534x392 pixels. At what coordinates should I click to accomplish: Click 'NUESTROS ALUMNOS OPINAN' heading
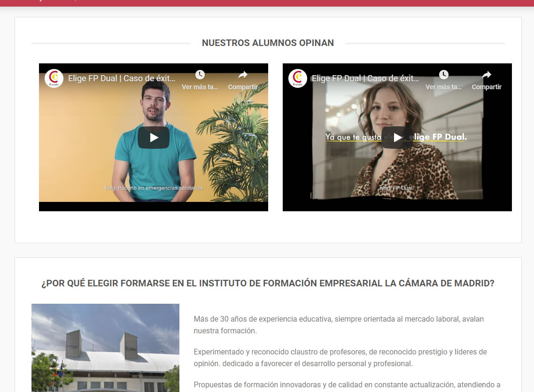click(x=268, y=43)
